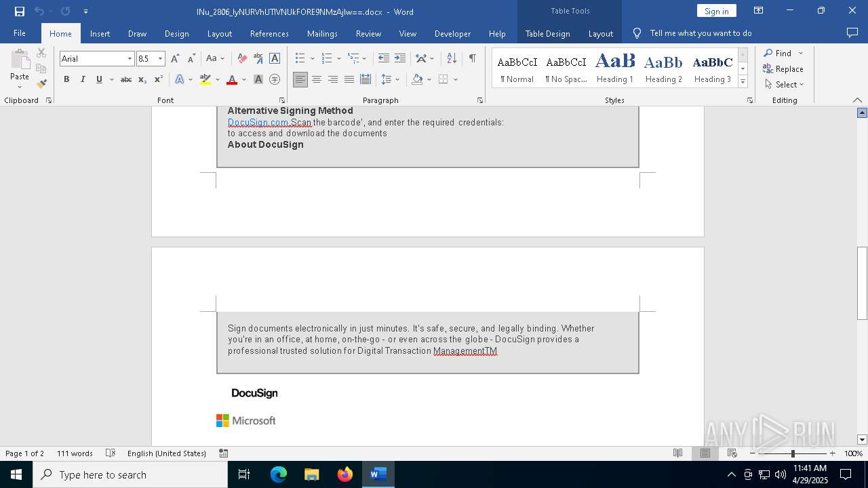This screenshot has height=488, width=868.
Task: Switch to the Insert tab
Action: [x=100, y=33]
